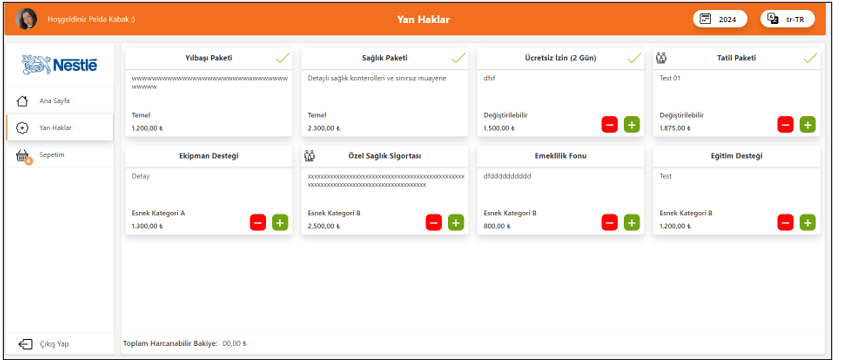Click the translate icon next to tr-TR
Image resolution: width=842 pixels, height=363 pixels.
click(773, 19)
